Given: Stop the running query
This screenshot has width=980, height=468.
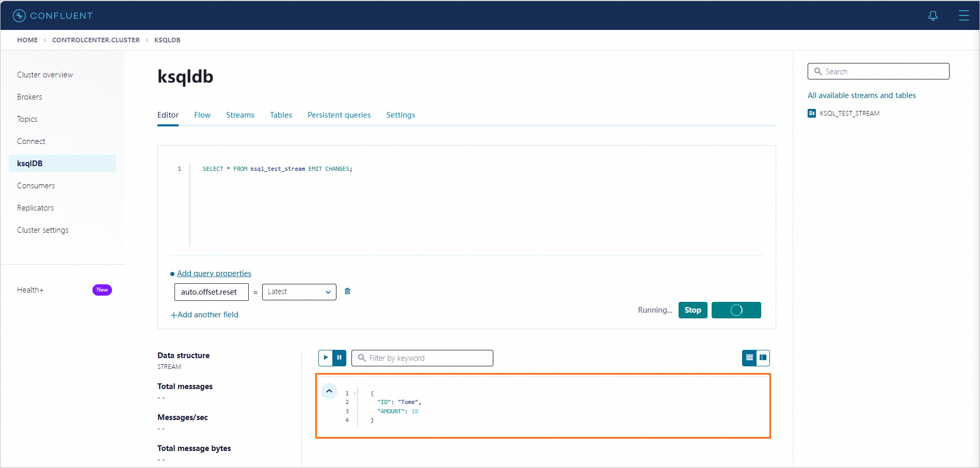Looking at the screenshot, I should [693, 310].
